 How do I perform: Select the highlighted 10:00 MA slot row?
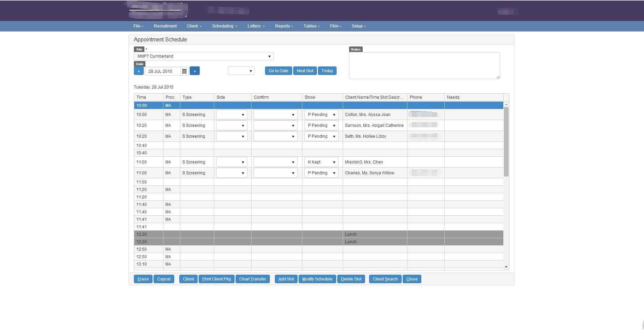(319, 105)
